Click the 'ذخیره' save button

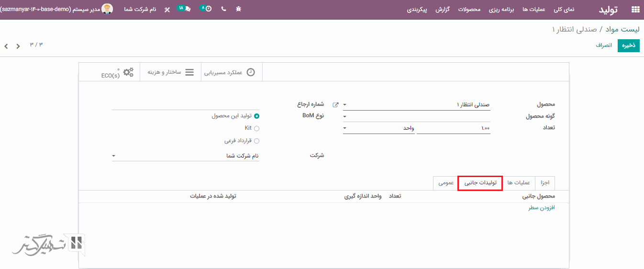(628, 45)
